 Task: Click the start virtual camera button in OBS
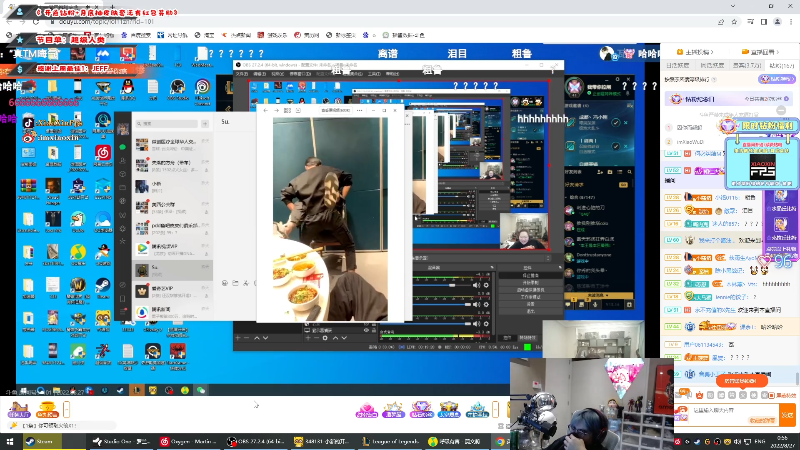point(531,290)
